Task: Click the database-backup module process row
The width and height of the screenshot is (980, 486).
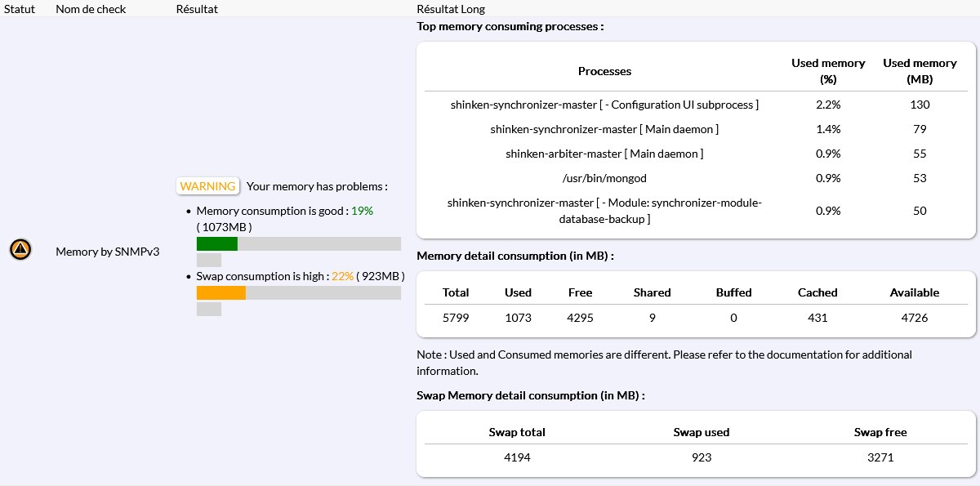Action: tap(604, 211)
